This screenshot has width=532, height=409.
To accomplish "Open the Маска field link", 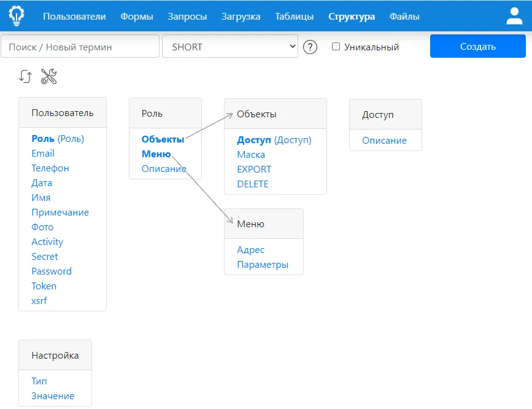I will [251, 155].
